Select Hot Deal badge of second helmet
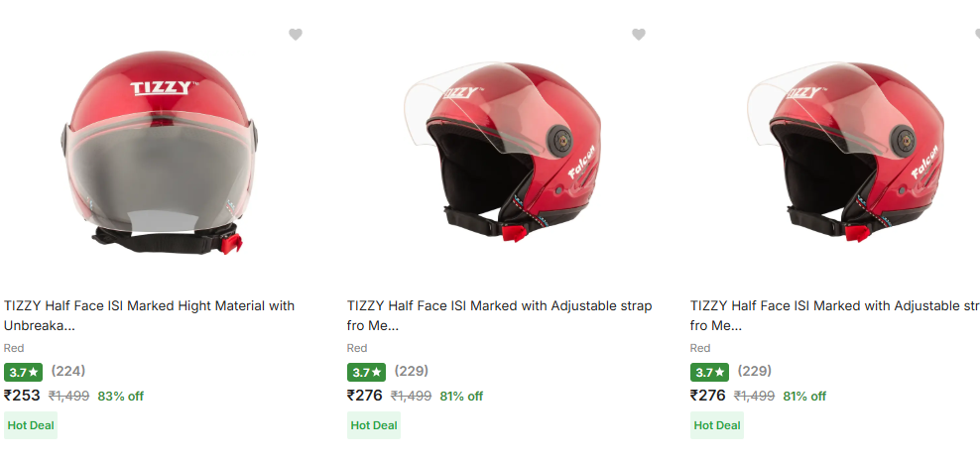 pos(374,425)
